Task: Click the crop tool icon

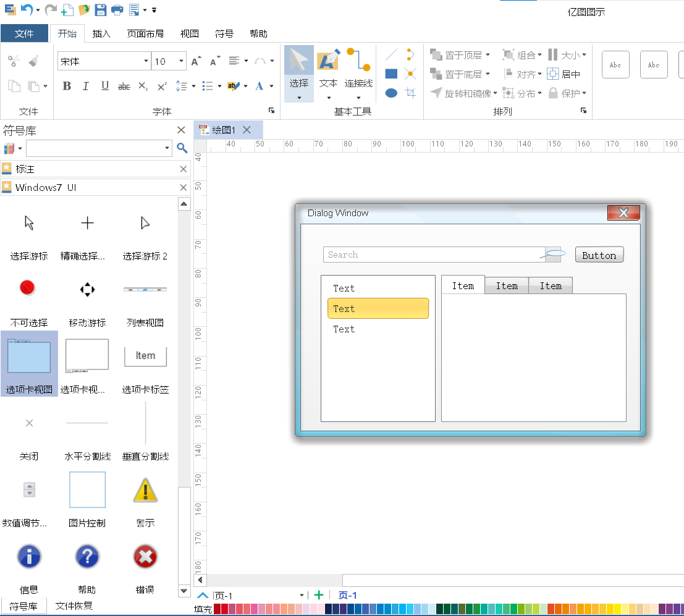Action: point(410,93)
